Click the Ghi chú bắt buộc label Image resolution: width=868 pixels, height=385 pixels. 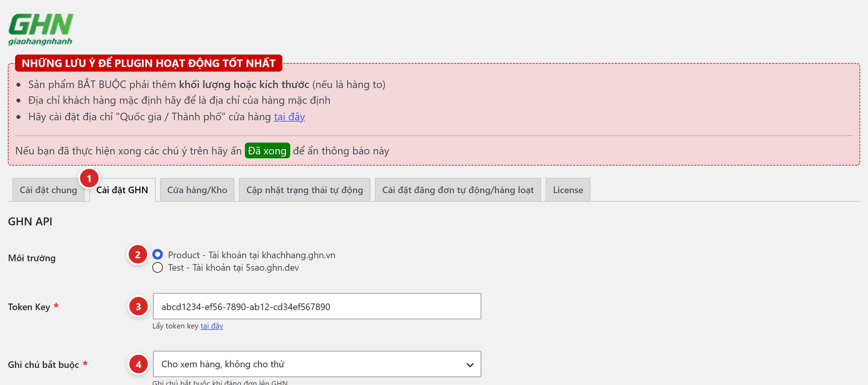(x=43, y=364)
